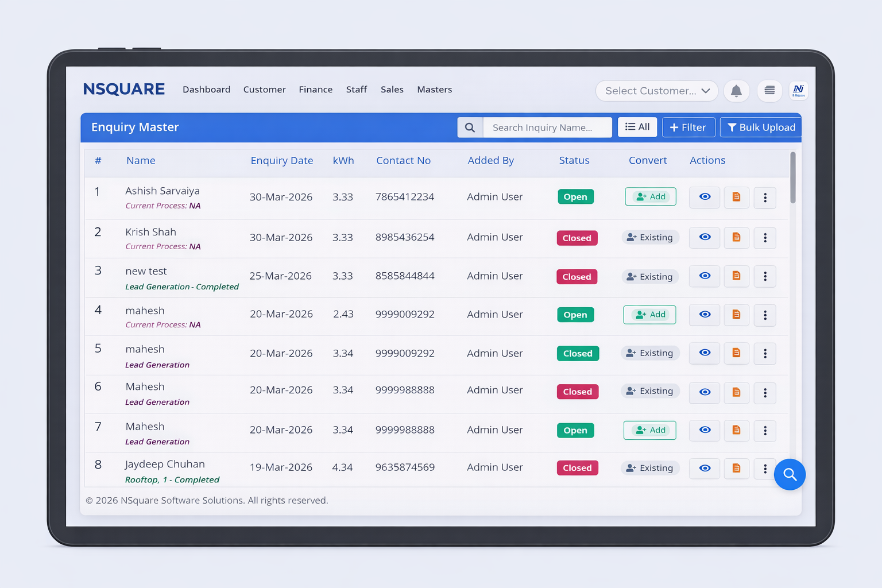Open the All filter list dropdown
Viewport: 882px width, 588px height.
tap(637, 127)
